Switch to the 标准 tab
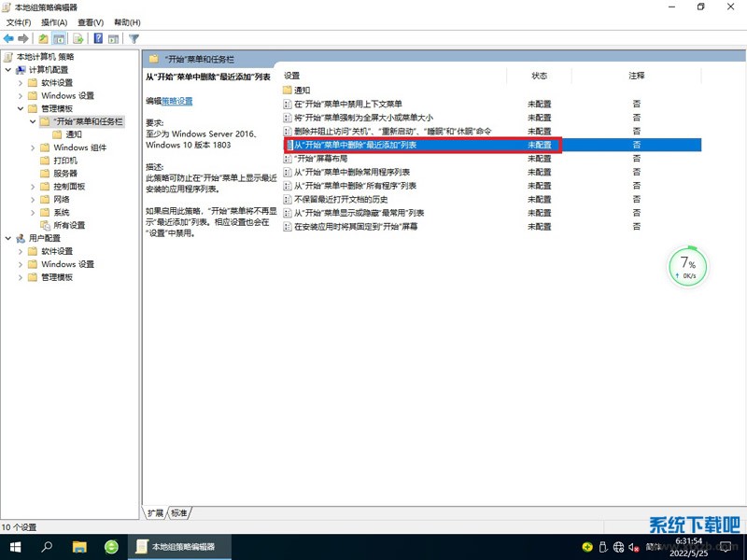Image resolution: width=747 pixels, height=560 pixels. 179,513
